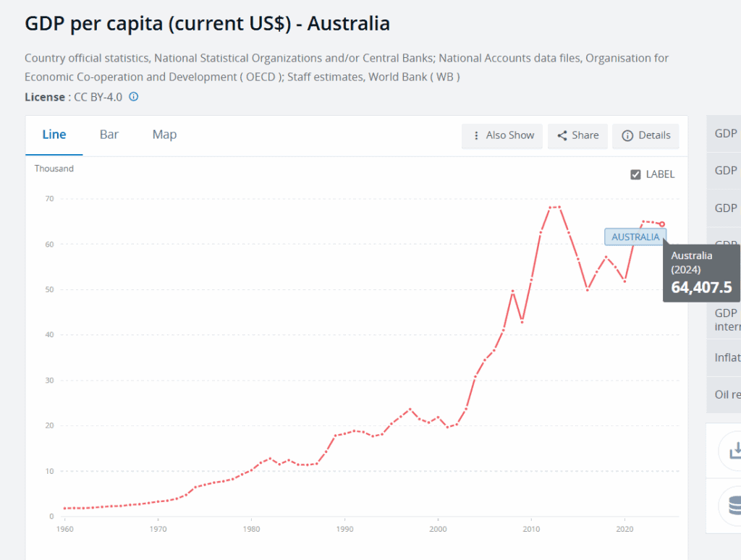741x560 pixels.
Task: Open the Share dialog
Action: (577, 135)
